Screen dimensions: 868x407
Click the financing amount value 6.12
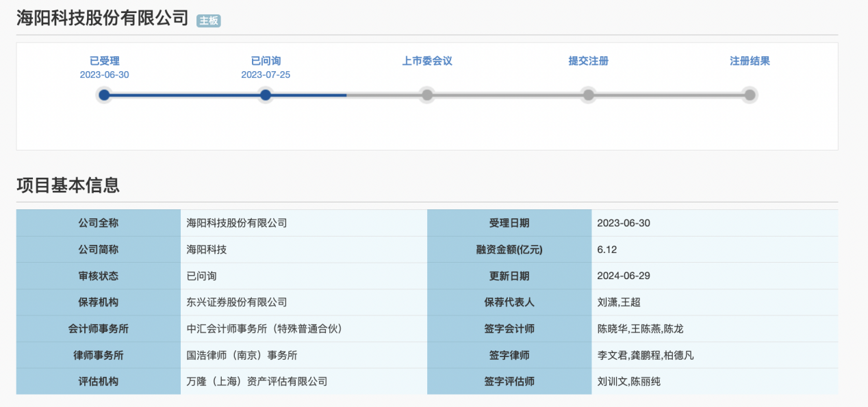pyautogui.click(x=607, y=250)
